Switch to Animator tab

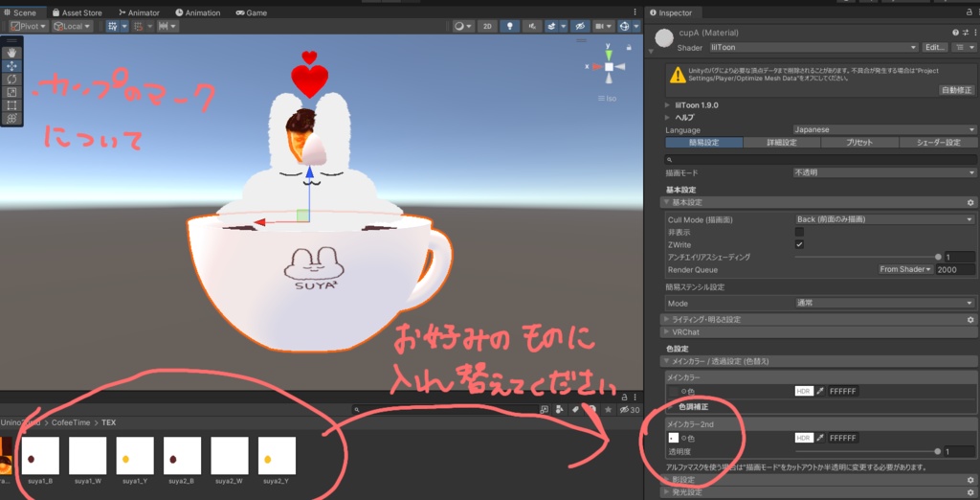tap(140, 12)
